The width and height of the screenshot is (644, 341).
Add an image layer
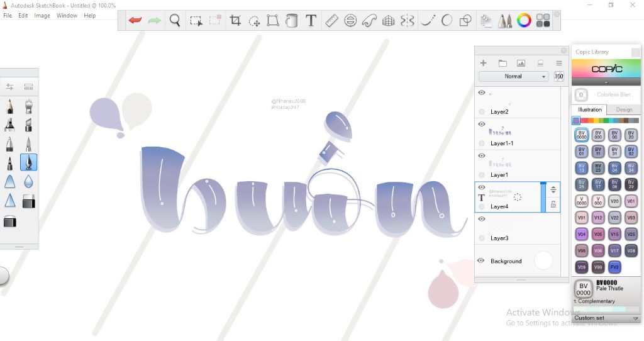(x=521, y=63)
